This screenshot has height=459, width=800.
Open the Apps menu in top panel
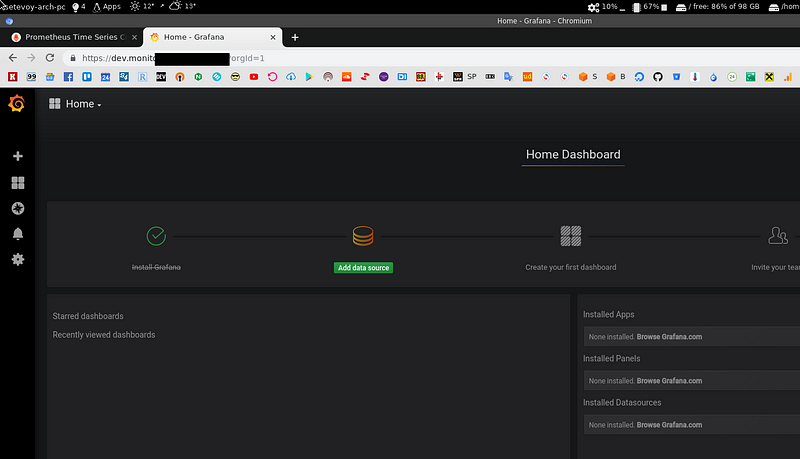point(107,7)
